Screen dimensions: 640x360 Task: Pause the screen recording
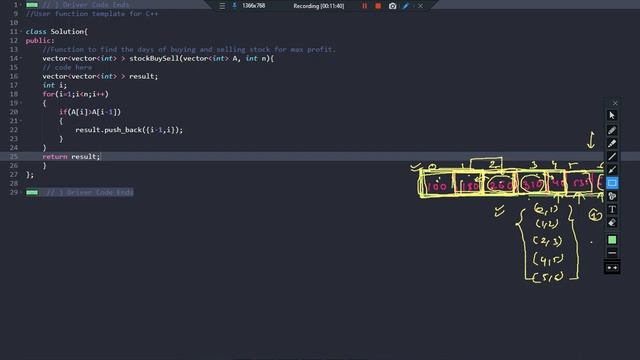click(364, 6)
